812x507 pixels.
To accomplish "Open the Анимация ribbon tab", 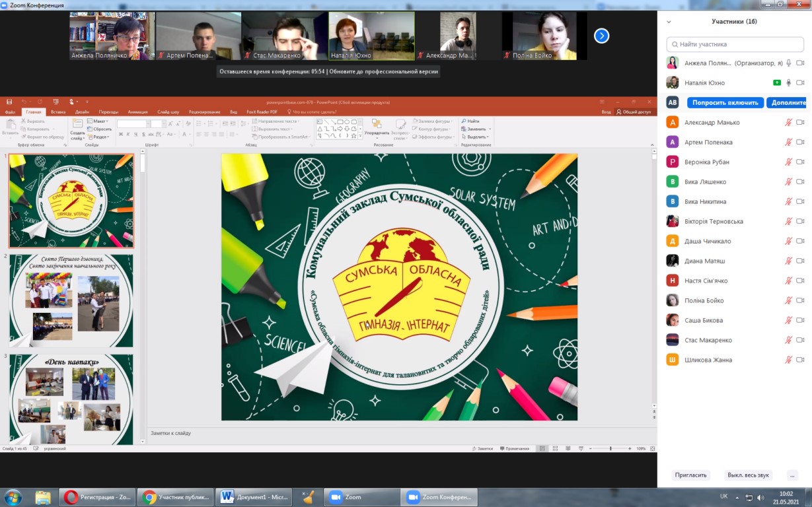I will (137, 112).
